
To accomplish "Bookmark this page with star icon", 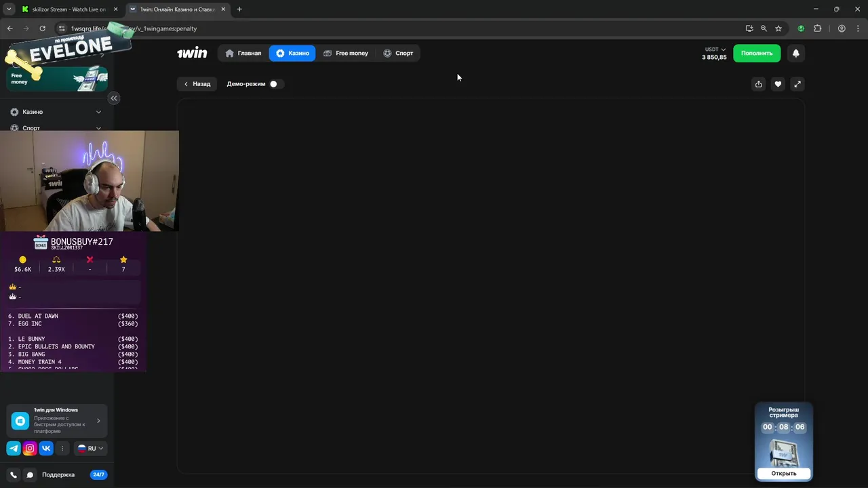I will click(x=778, y=28).
